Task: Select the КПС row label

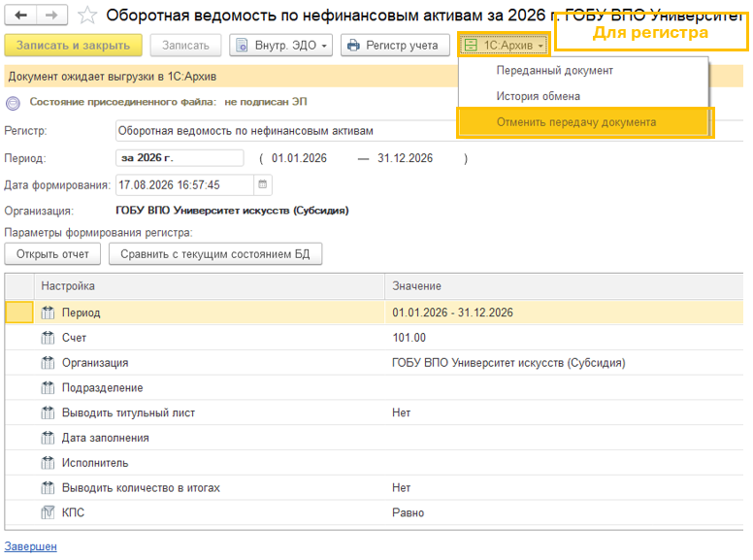Action: pyautogui.click(x=73, y=512)
